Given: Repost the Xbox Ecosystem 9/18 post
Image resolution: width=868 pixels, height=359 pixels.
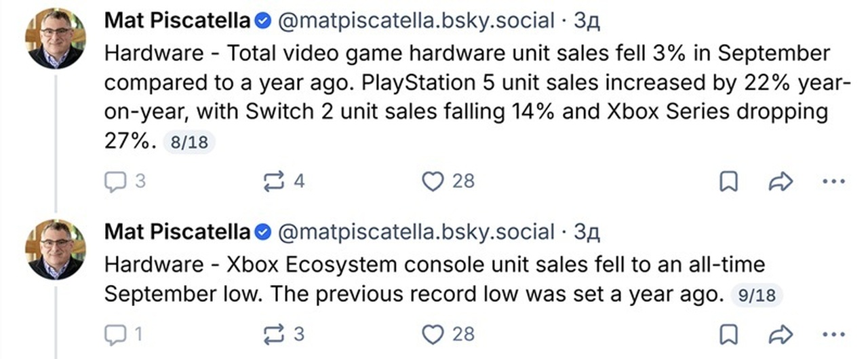Looking at the screenshot, I should coord(283,334).
